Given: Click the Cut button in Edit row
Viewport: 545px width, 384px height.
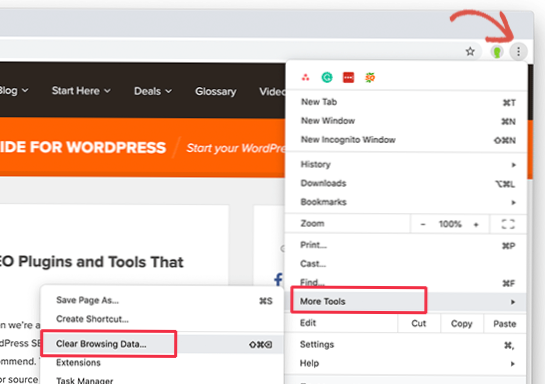Looking at the screenshot, I should click(418, 324).
